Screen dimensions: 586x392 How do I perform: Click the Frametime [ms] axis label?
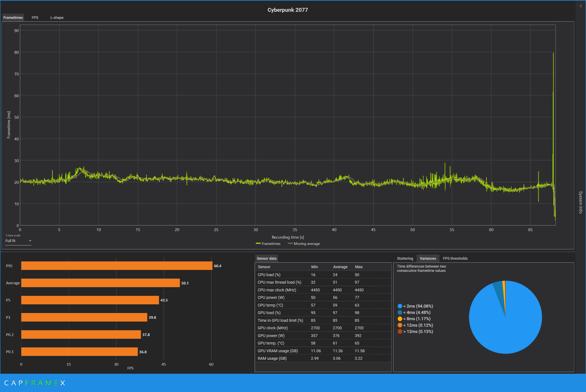coord(9,125)
